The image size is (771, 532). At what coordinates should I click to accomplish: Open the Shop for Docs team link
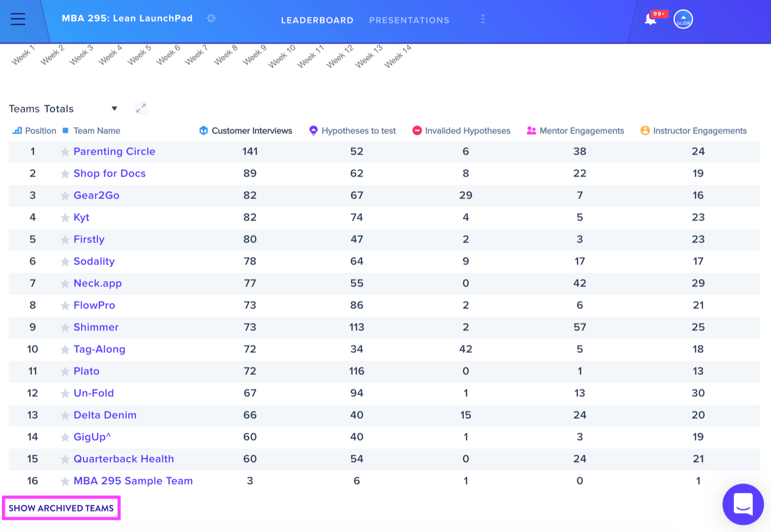109,173
